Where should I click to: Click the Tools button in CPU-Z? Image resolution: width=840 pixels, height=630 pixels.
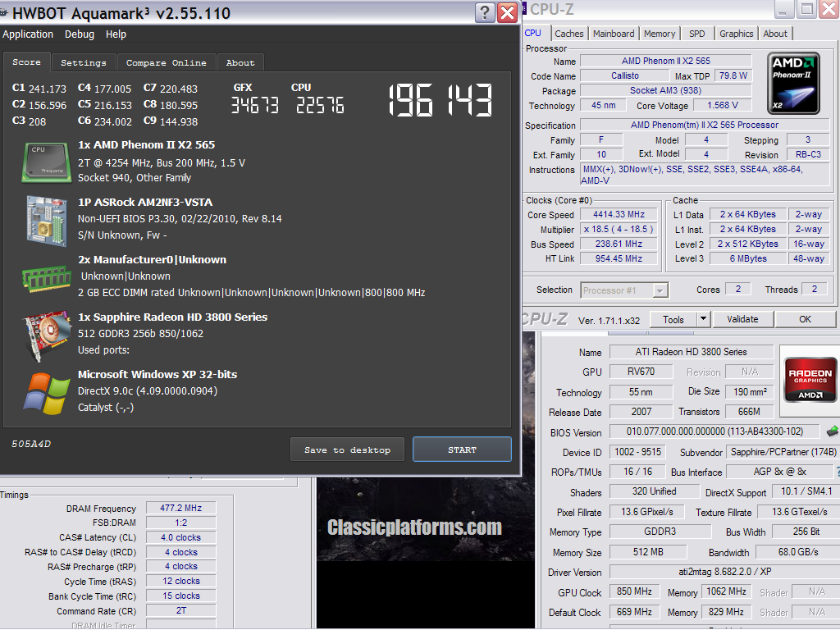click(x=673, y=320)
